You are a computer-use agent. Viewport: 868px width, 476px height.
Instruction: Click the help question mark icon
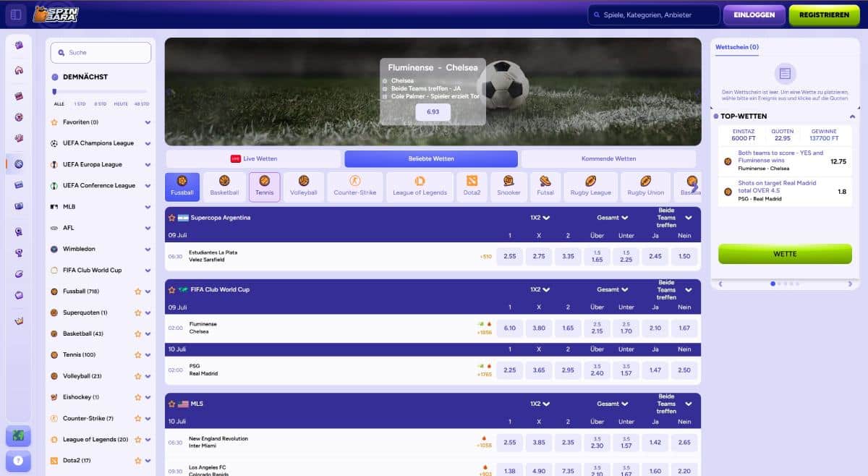18,460
